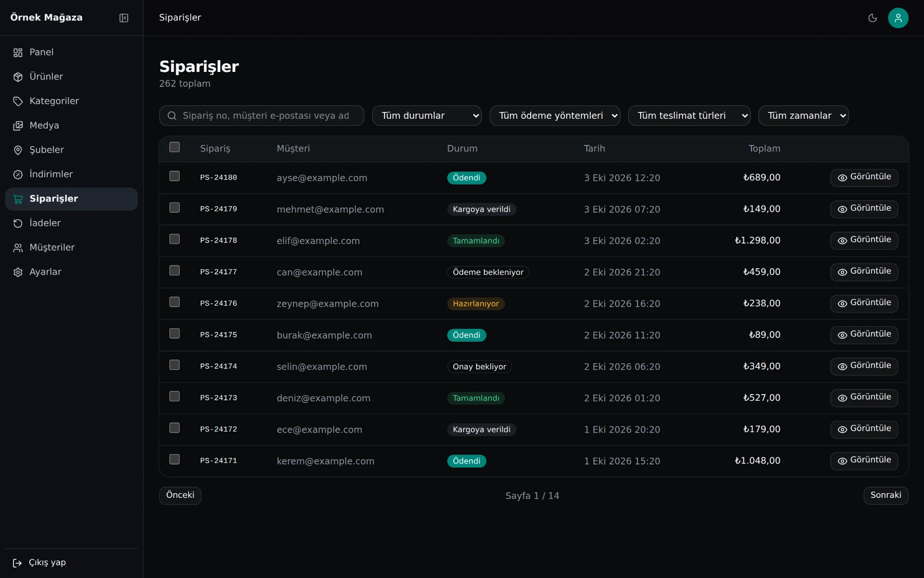Click the Ödeme bekleniyor status badge
Image resolution: width=924 pixels, height=578 pixels.
(x=488, y=272)
